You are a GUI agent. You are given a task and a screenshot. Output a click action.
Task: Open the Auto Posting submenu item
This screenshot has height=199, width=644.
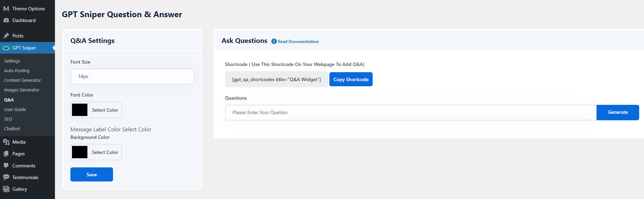pos(17,70)
